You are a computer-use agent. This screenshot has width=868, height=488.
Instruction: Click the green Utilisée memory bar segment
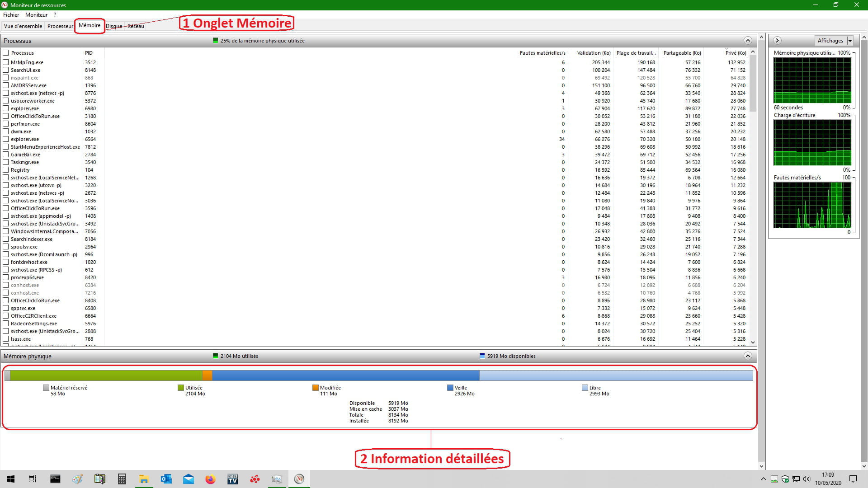pos(106,375)
